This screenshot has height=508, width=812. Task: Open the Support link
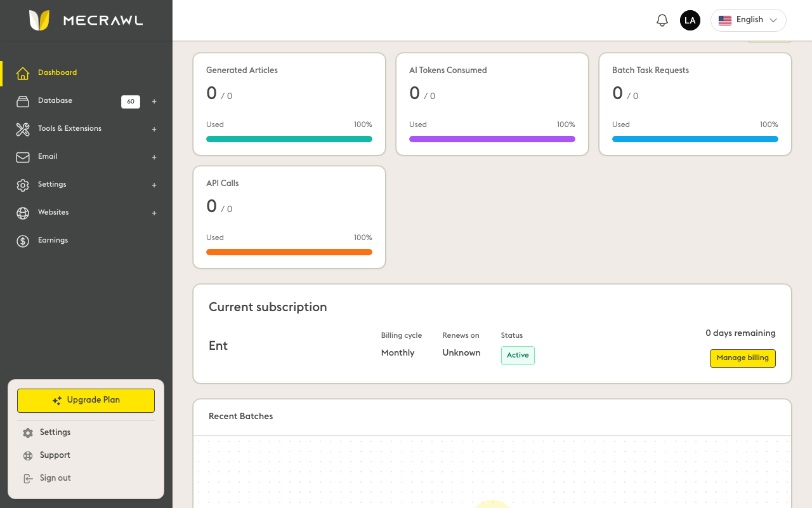click(x=55, y=455)
